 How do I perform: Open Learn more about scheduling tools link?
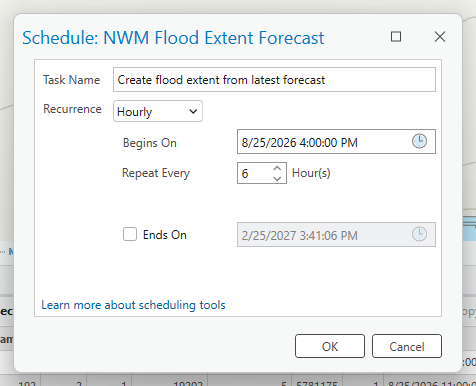tap(133, 305)
